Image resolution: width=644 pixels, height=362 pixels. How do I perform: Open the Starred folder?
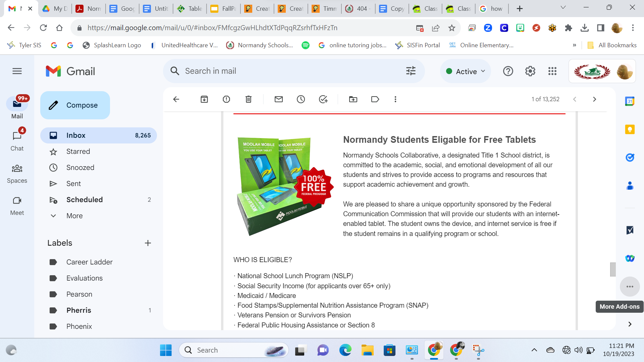tap(99, 152)
